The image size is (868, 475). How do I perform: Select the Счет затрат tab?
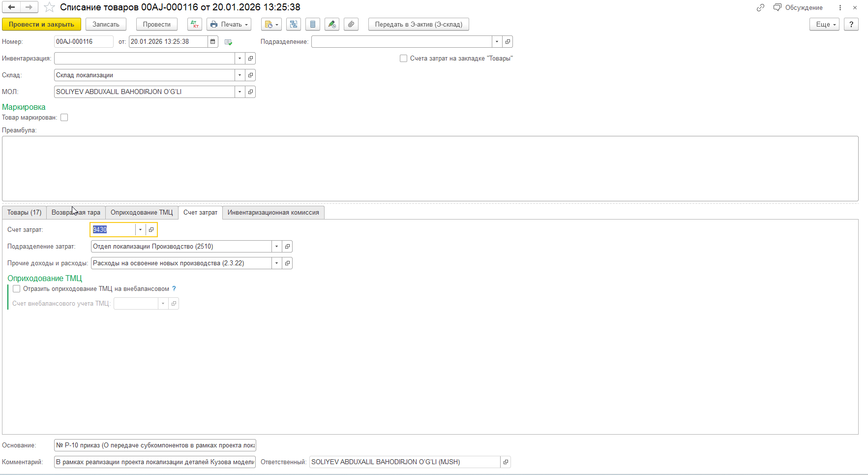(200, 213)
